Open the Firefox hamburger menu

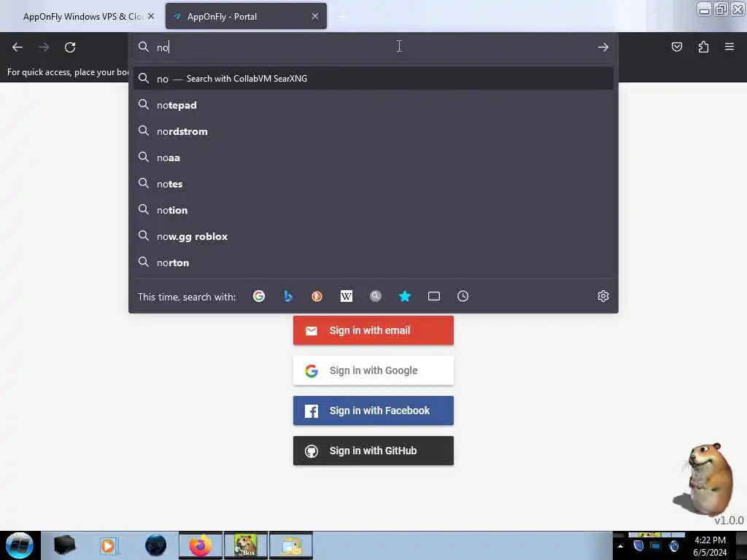(x=729, y=47)
